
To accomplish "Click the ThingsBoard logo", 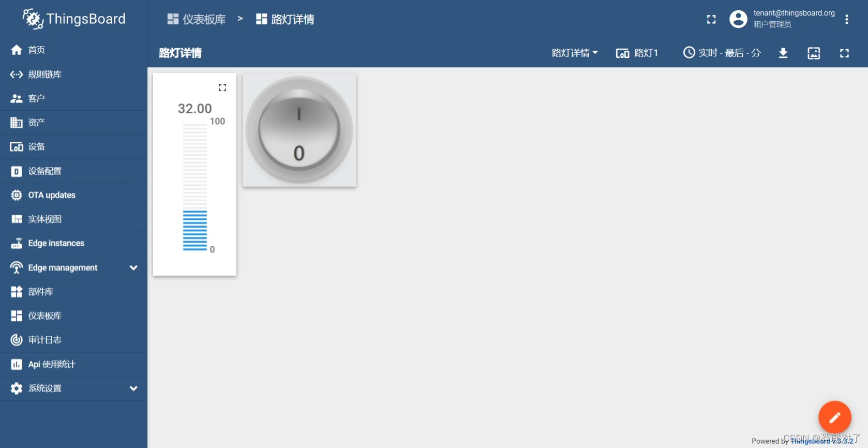I will (x=74, y=19).
